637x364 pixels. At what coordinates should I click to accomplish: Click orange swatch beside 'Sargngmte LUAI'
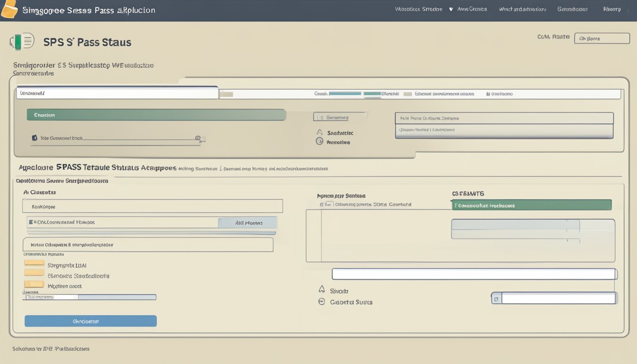pos(34,263)
